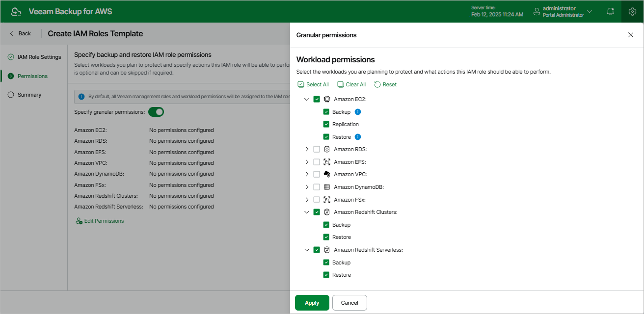Open the configuration gear icon
The width and height of the screenshot is (644, 314).
coord(632,11)
